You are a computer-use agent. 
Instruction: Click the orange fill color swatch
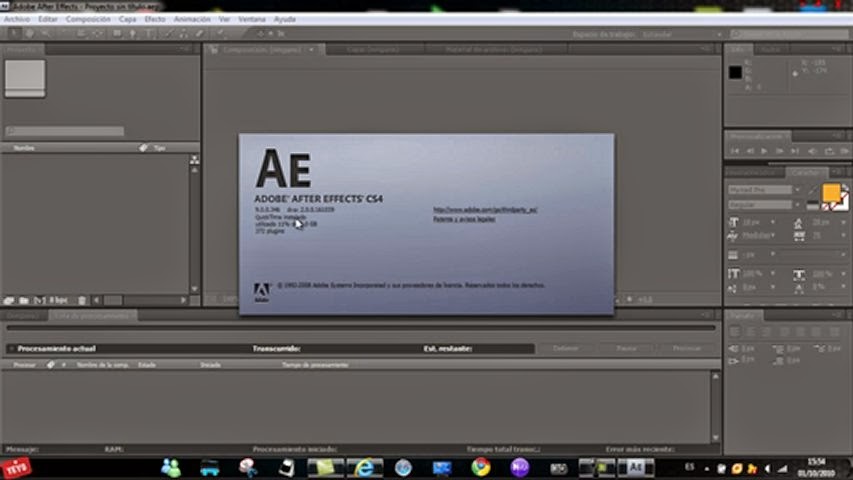831,193
